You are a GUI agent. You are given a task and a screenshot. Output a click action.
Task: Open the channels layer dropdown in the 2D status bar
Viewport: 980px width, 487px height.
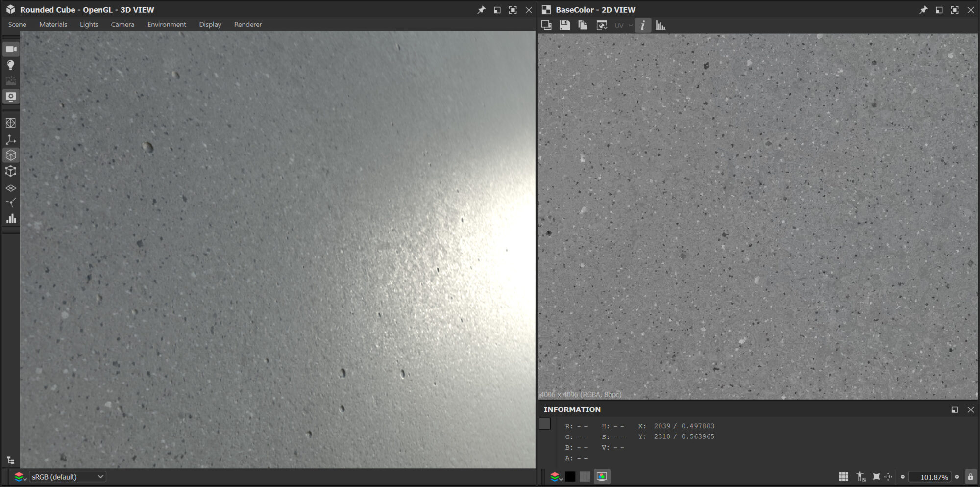click(556, 476)
